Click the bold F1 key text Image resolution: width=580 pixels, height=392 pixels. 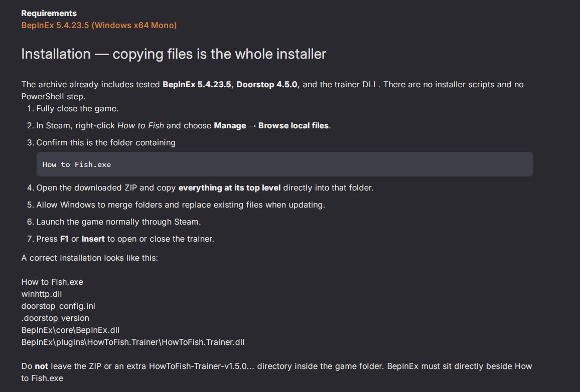click(x=64, y=239)
